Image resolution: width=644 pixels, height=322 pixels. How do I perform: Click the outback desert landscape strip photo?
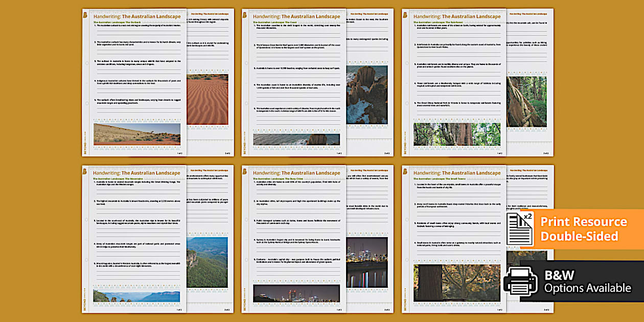136,134
